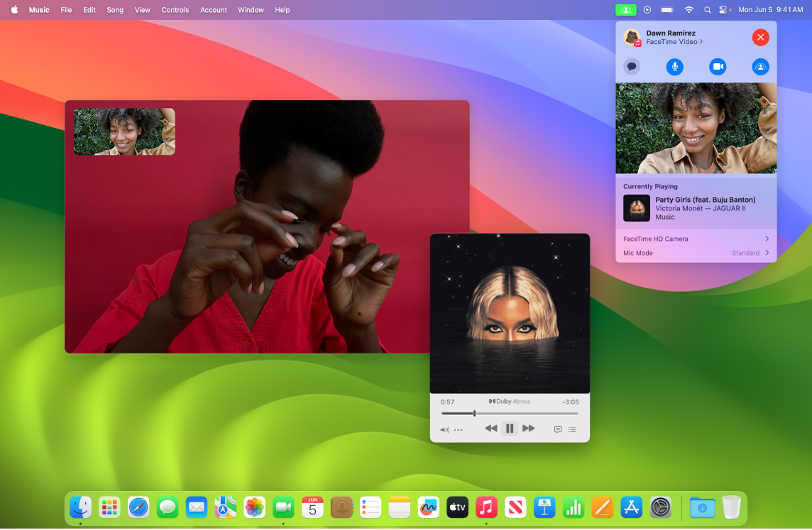Mute the microphone in the FaceTime call

[675, 67]
